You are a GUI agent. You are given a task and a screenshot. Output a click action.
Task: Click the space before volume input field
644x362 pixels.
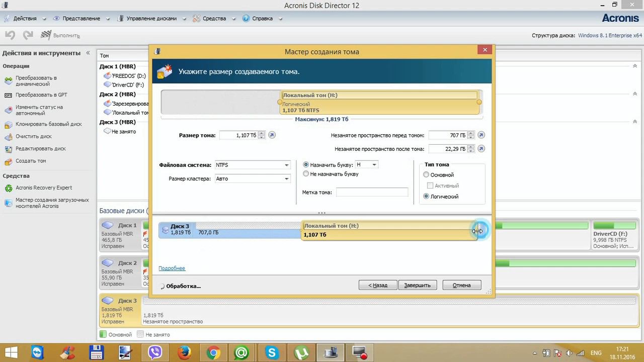(x=447, y=135)
